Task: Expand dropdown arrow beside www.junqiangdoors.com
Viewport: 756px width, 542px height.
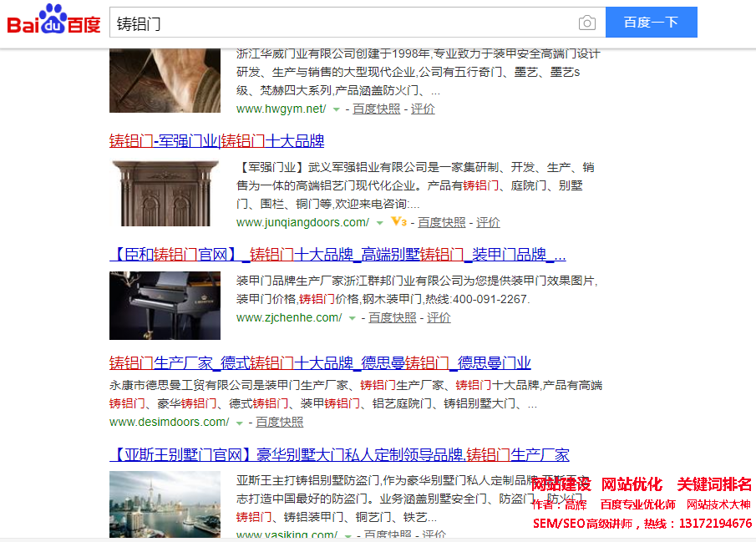Action: pos(379,223)
